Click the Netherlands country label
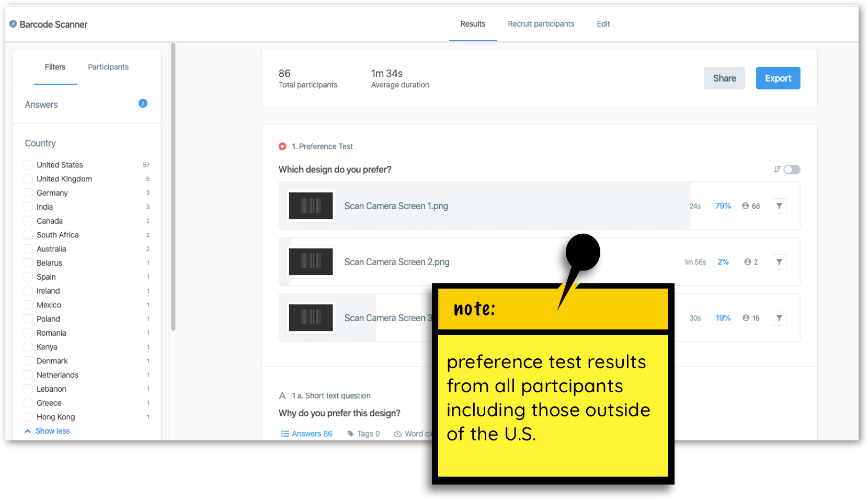868x500 pixels. 58,375
